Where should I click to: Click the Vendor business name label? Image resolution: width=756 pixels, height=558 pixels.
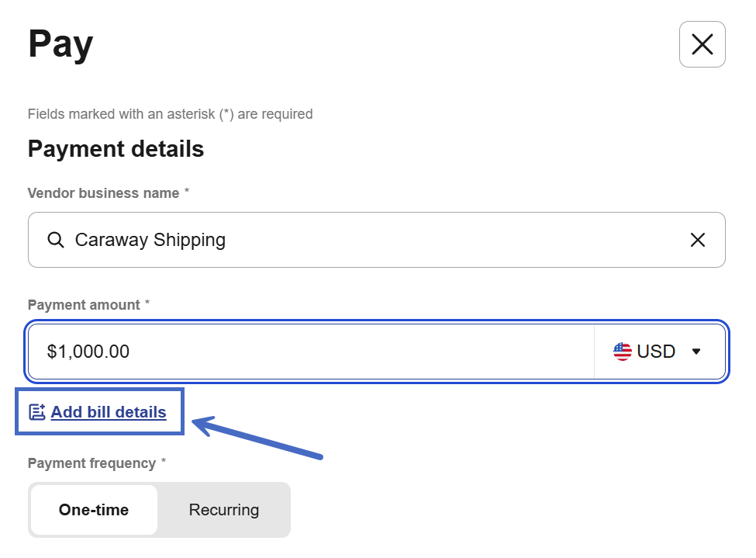[103, 193]
